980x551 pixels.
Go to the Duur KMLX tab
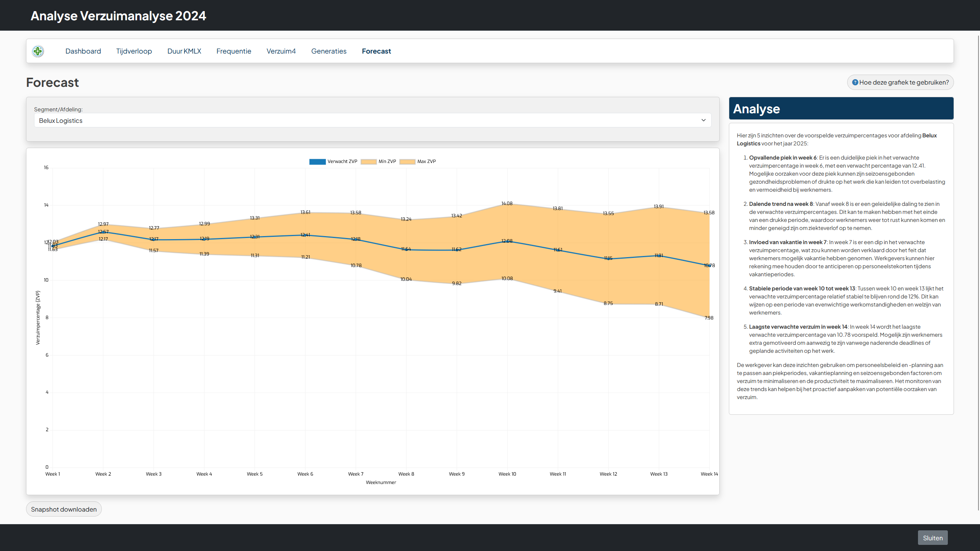(184, 51)
